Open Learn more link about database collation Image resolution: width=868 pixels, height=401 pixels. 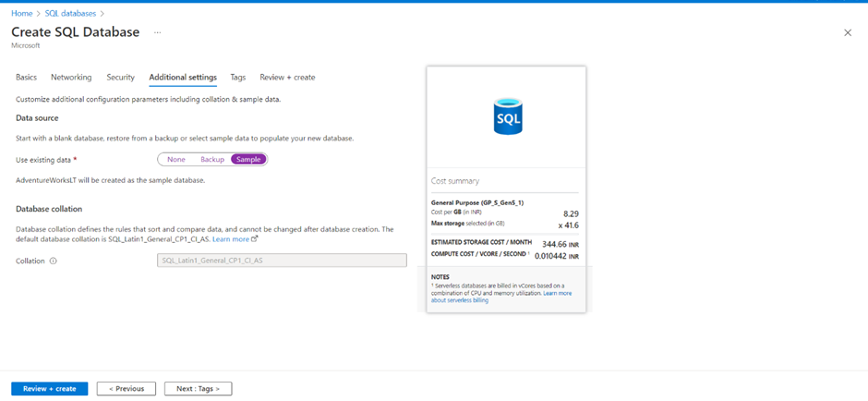pyautogui.click(x=231, y=239)
